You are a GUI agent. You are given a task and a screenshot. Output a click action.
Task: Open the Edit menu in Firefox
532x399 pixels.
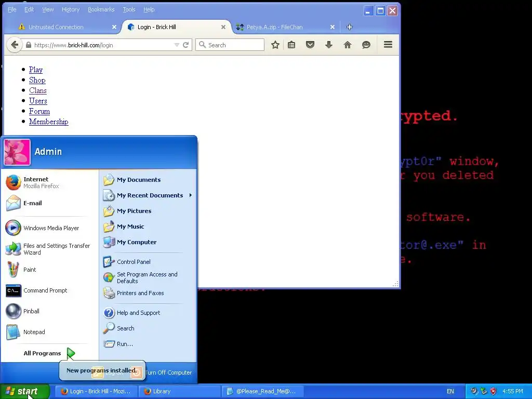pos(29,9)
